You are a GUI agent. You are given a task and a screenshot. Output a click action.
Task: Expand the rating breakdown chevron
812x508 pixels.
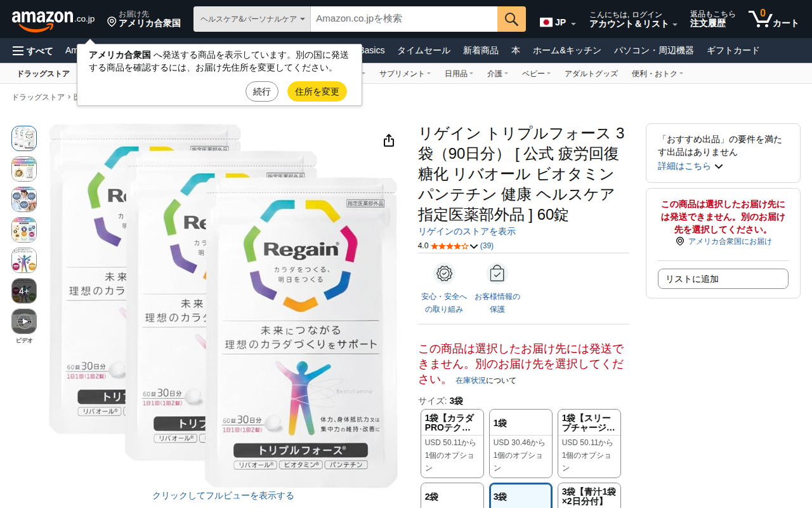click(474, 246)
